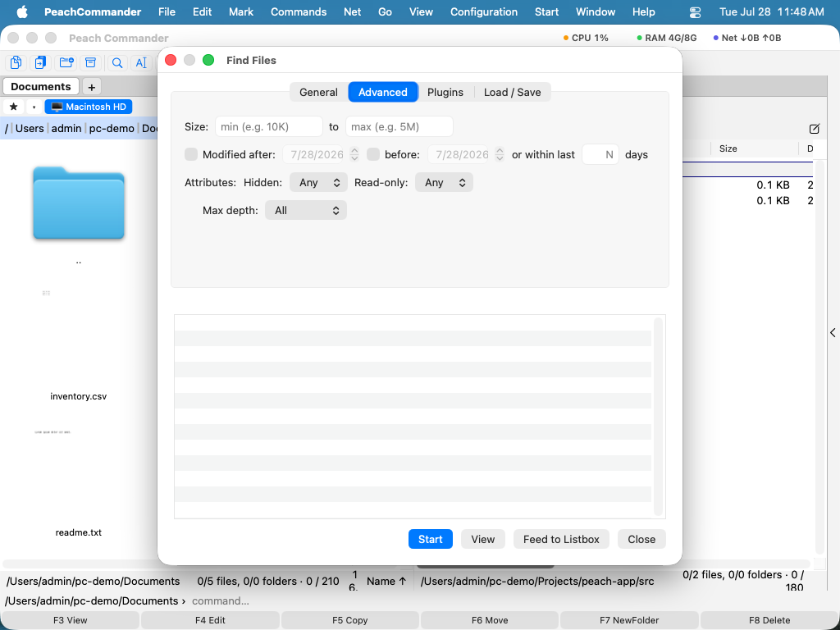Click the Users path segment
This screenshot has width=840, height=630.
click(x=30, y=128)
